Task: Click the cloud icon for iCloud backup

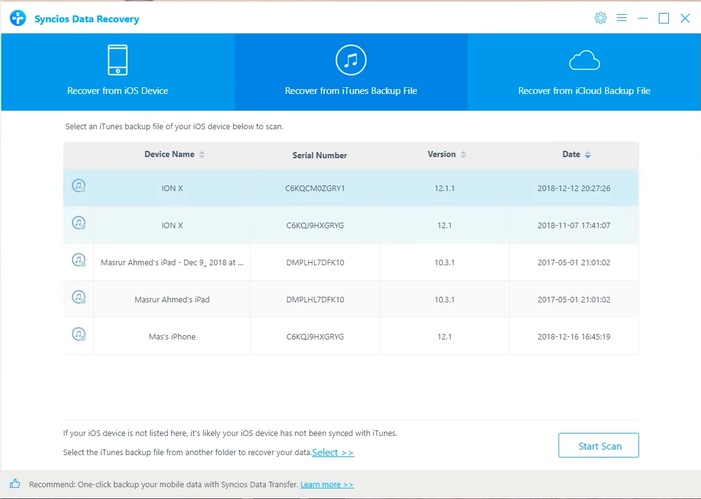Action: [584, 61]
